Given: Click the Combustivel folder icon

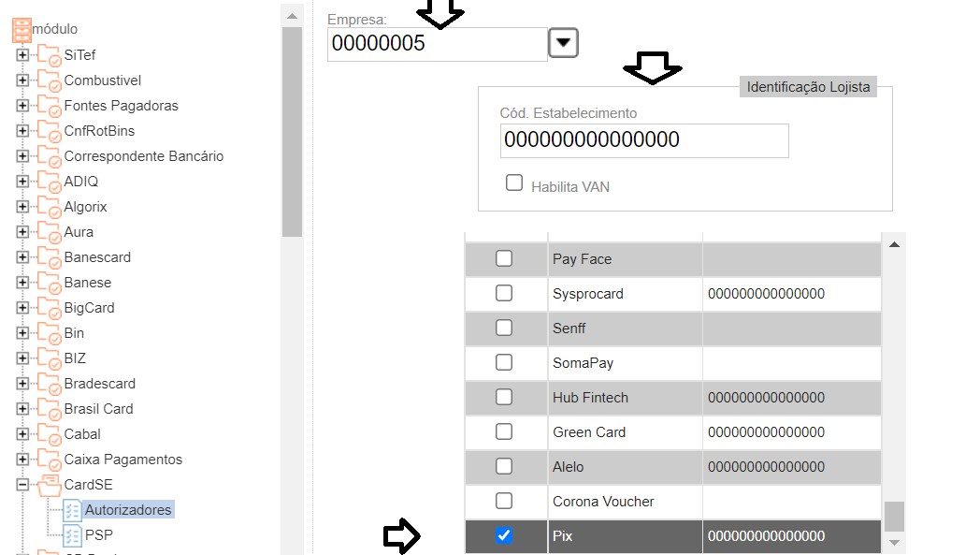Looking at the screenshot, I should 50,80.
